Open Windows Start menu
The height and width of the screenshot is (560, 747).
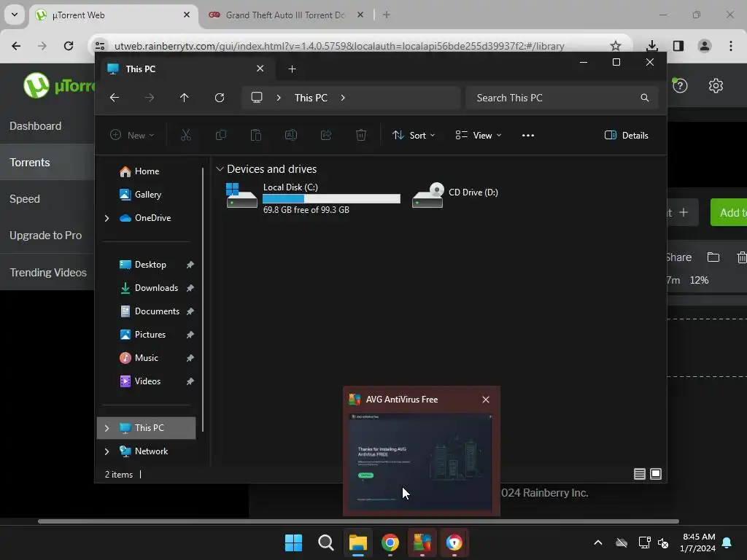pyautogui.click(x=293, y=542)
